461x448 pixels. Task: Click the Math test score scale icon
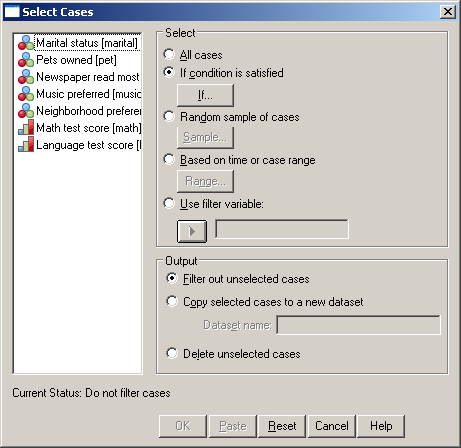point(26,128)
